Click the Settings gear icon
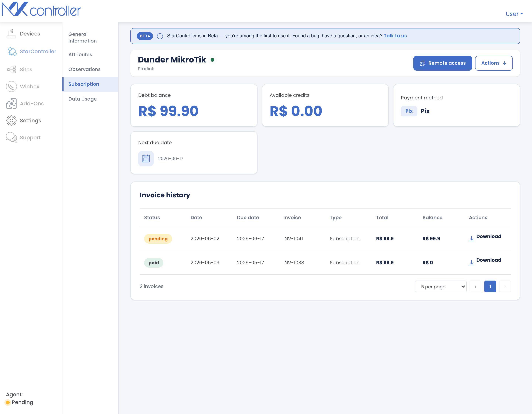This screenshot has height=414, width=532. point(11,121)
